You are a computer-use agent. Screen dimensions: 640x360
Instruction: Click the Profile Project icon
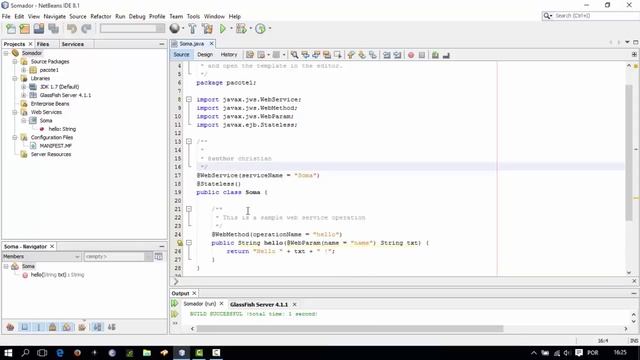pos(260,29)
